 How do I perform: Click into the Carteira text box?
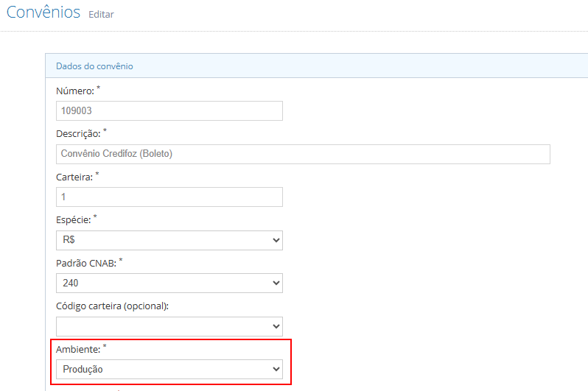[169, 197]
